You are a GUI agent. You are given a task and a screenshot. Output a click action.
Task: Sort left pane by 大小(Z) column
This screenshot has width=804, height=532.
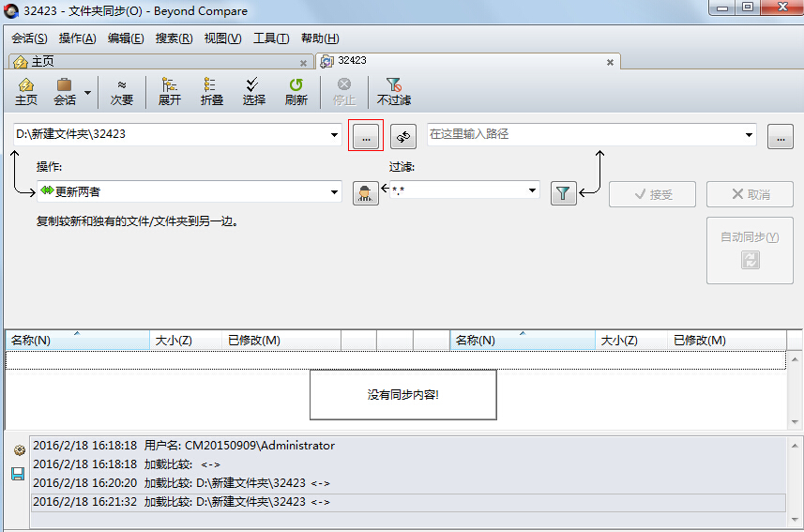pos(186,341)
